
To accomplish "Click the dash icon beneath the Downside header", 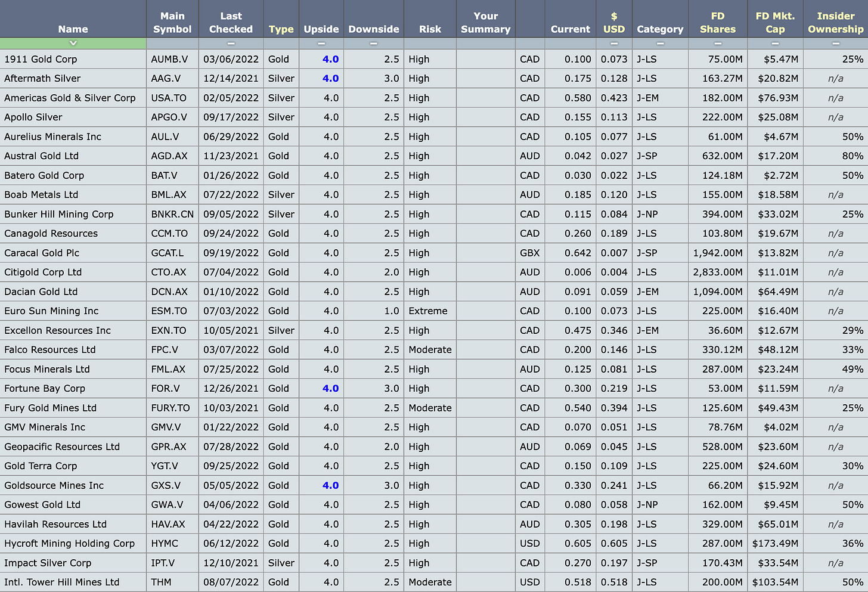I will point(374,43).
